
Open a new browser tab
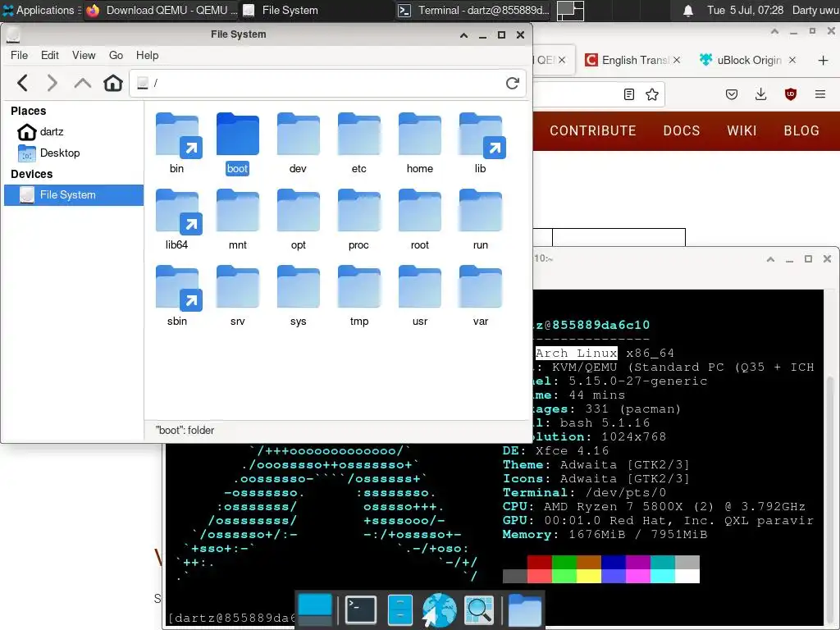point(824,60)
